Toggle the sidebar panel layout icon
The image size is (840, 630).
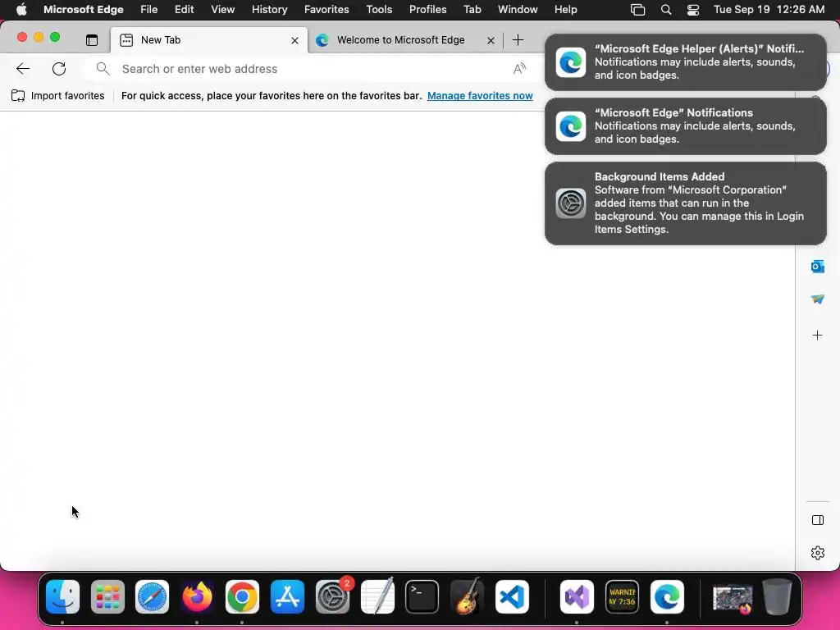818,520
